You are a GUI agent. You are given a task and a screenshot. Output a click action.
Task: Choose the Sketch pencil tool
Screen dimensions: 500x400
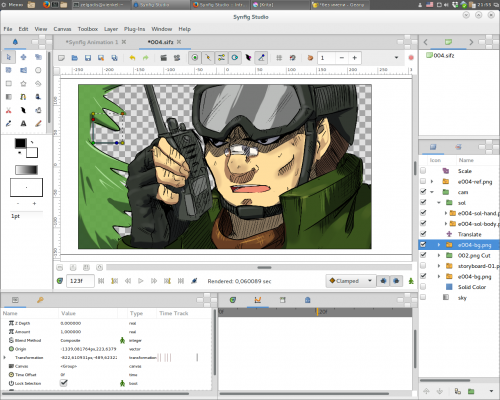pyautogui.click(x=38, y=124)
